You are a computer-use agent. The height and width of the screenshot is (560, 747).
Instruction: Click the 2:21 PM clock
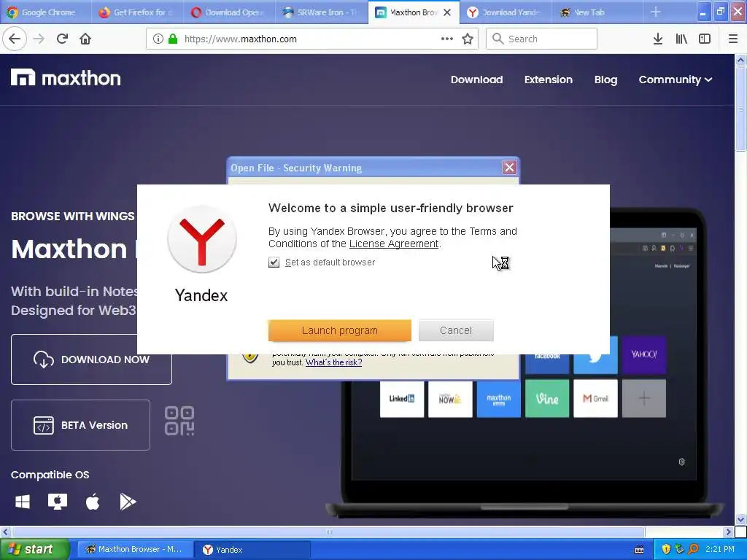720,550
